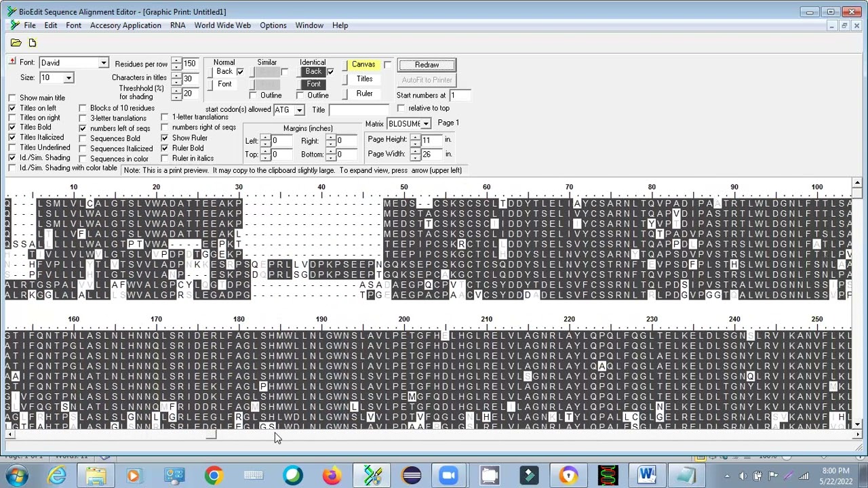
Task: Click the Start numbers at field
Action: tap(460, 96)
